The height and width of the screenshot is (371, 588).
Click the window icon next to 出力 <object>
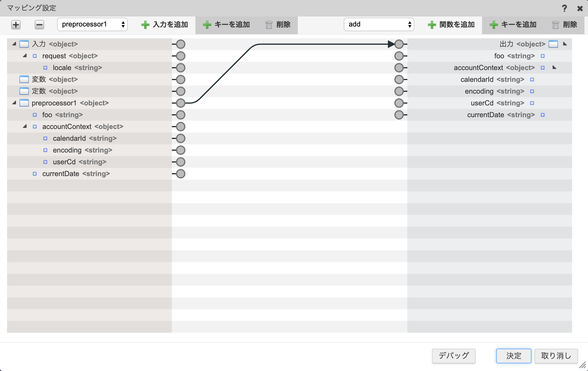[x=554, y=44]
